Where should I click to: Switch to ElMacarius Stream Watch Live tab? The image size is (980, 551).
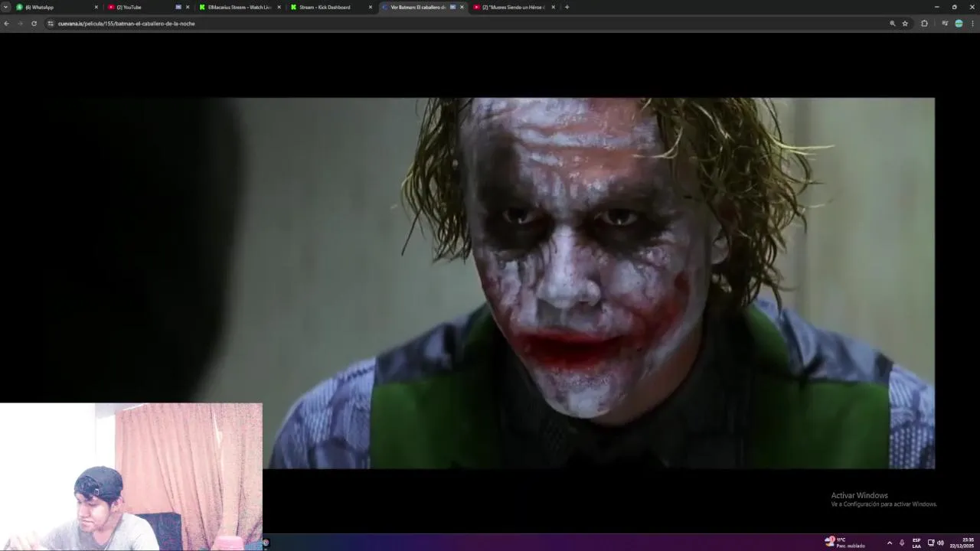[240, 7]
